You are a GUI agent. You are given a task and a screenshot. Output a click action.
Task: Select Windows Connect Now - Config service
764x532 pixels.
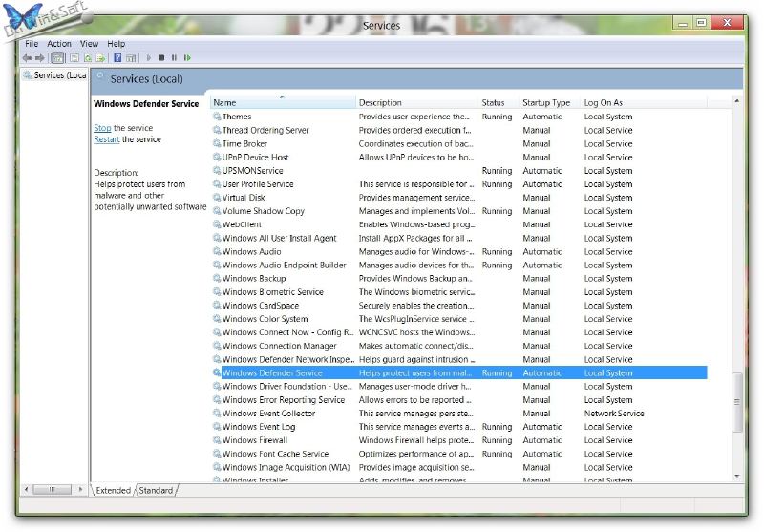459,332
